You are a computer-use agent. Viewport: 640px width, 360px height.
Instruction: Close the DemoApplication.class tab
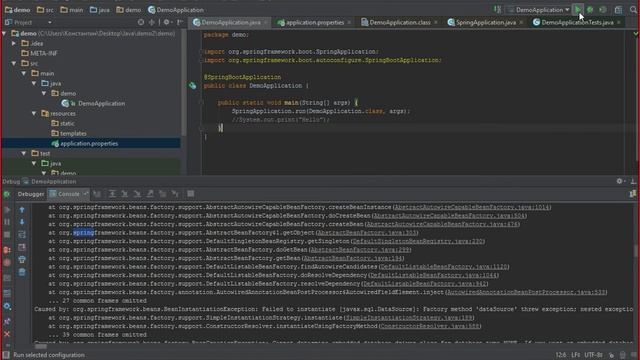[x=436, y=22]
